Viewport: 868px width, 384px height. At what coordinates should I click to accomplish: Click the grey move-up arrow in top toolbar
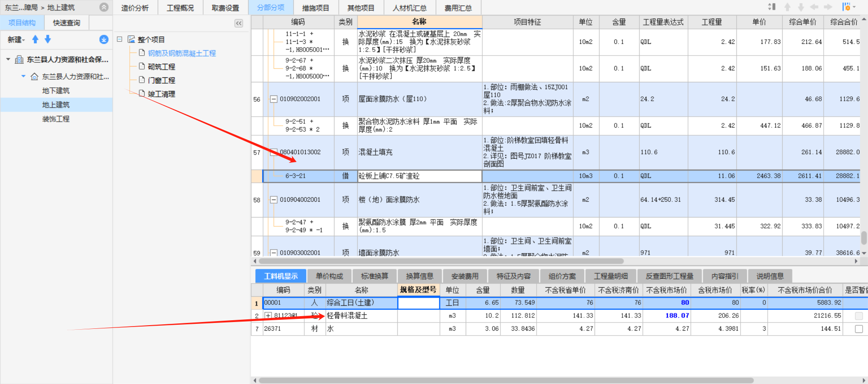788,7
